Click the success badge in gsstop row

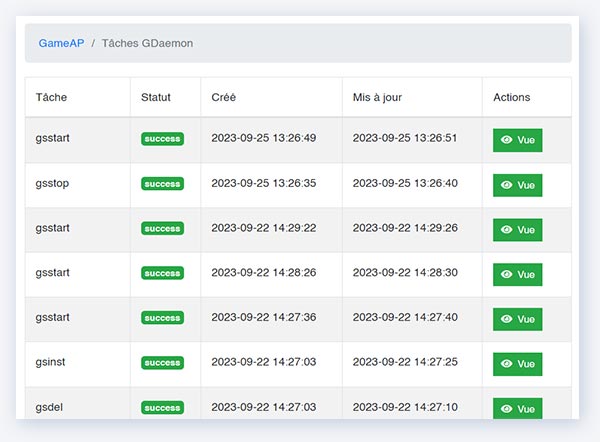162,184
